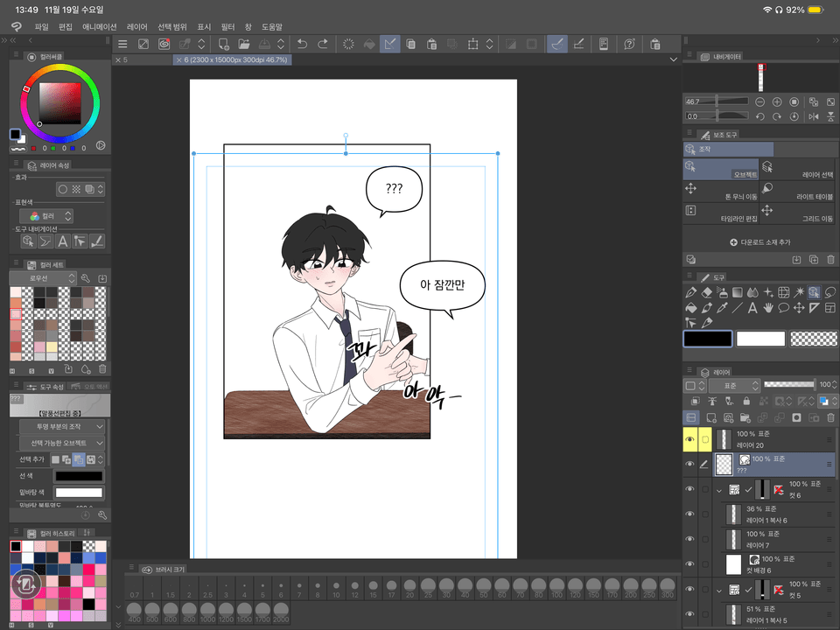Click 선 색 black color swatch

tap(79, 476)
